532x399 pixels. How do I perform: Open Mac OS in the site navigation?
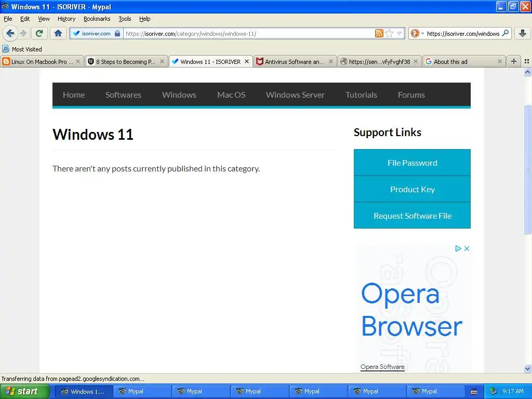pos(231,95)
